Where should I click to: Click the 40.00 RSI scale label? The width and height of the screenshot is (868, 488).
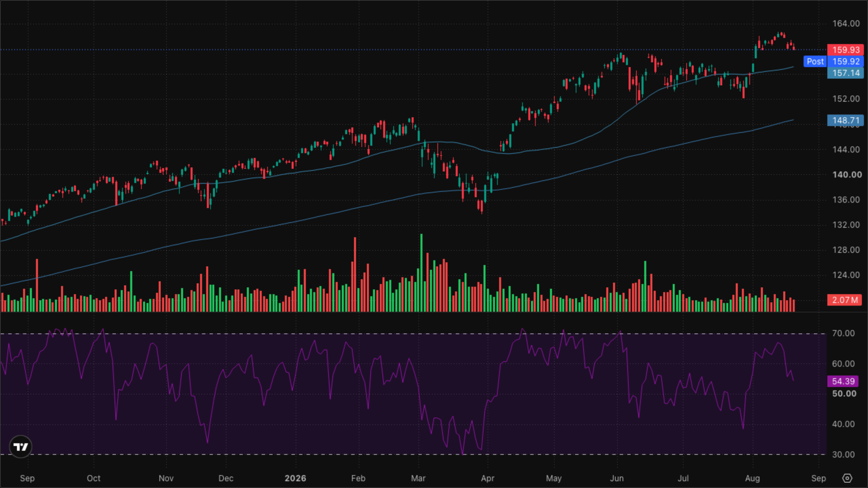843,424
